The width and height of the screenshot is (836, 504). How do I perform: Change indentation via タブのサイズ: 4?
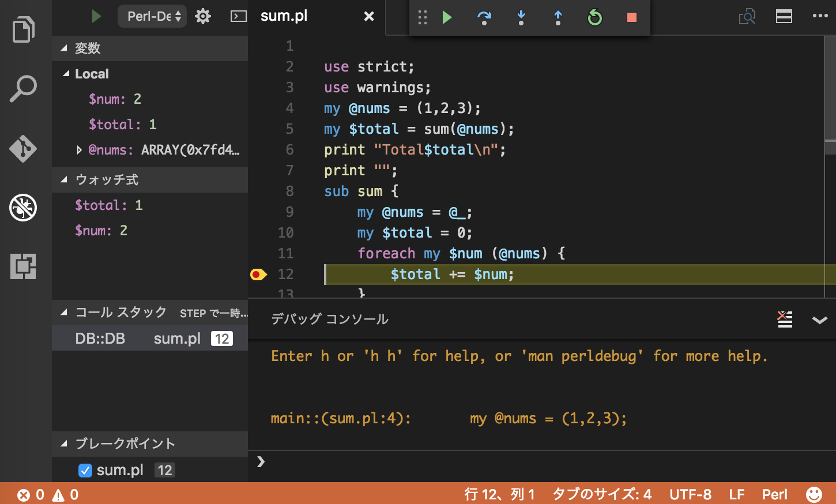[602, 495]
